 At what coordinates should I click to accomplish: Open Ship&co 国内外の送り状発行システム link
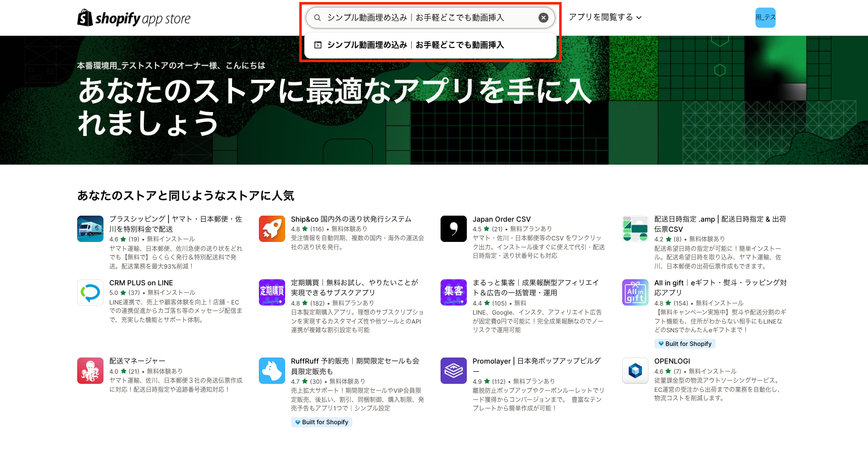pos(351,219)
